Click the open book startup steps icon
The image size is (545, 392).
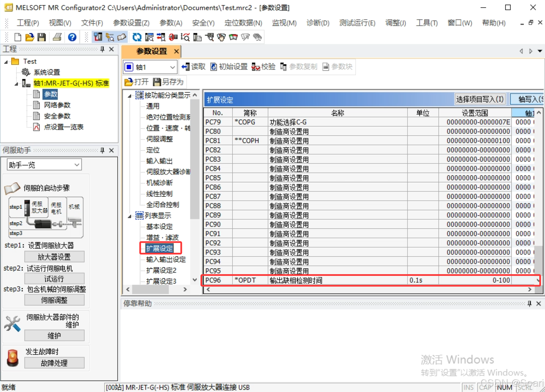click(12, 188)
